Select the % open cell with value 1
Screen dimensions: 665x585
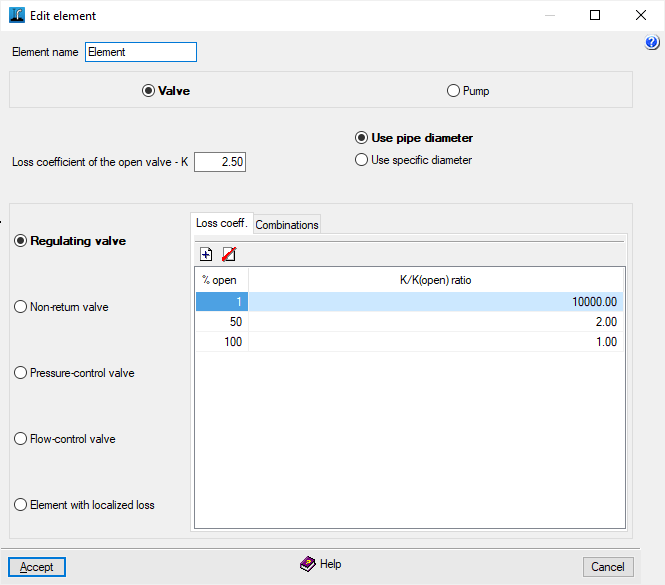pos(222,302)
